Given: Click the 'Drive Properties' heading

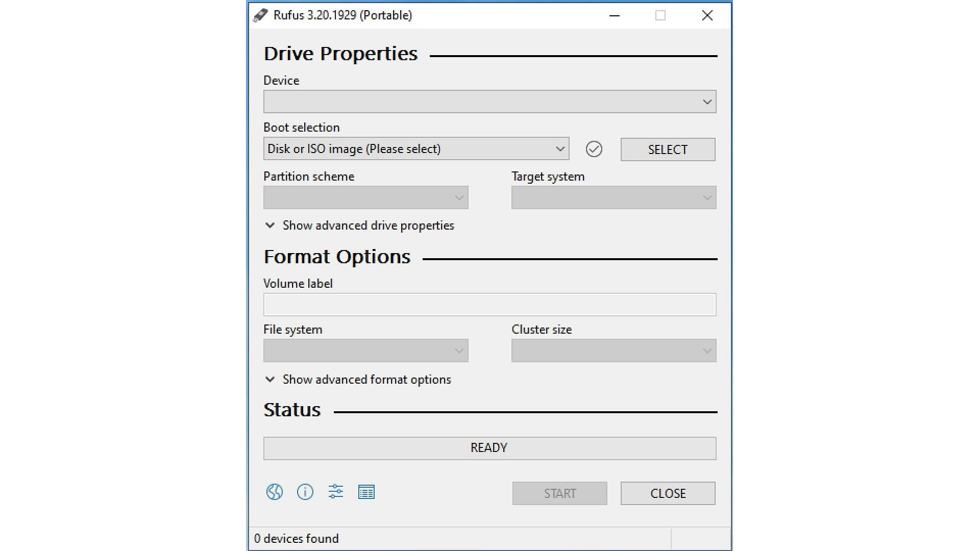Looking at the screenshot, I should coord(340,54).
